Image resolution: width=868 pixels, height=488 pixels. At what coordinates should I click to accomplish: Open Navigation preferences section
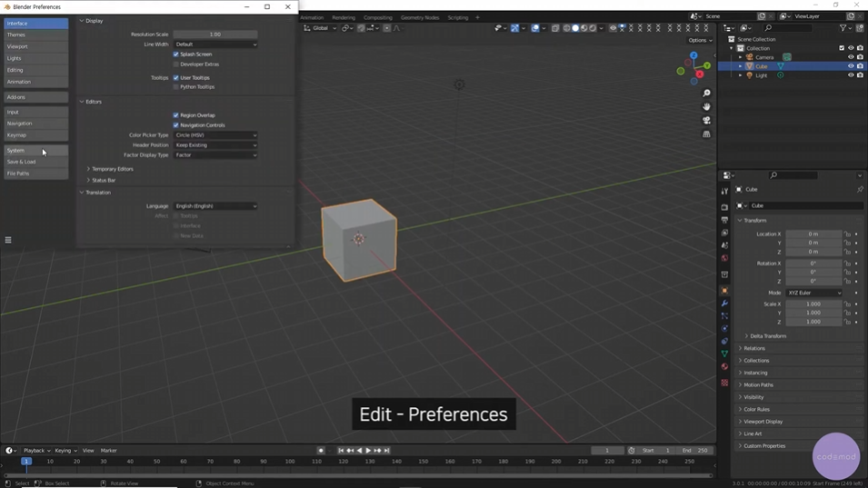[36, 124]
